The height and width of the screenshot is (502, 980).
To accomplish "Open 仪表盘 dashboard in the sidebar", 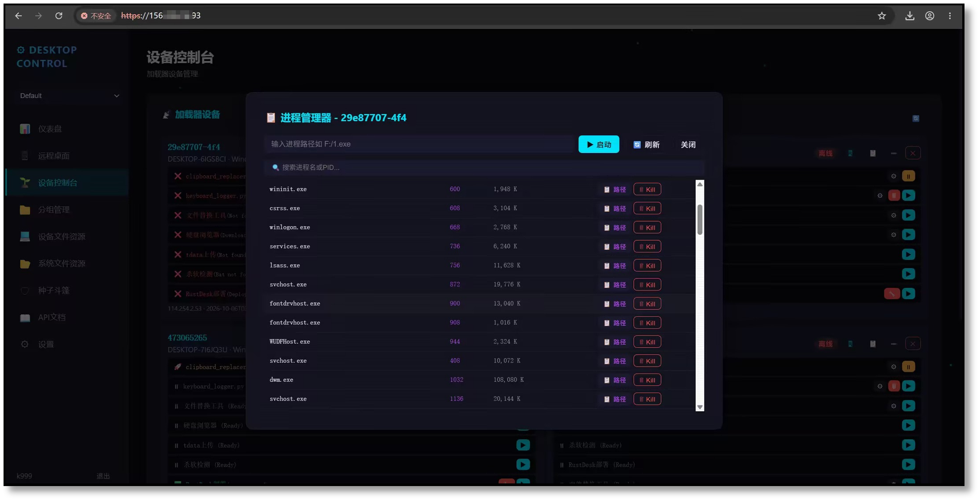I will point(66,129).
